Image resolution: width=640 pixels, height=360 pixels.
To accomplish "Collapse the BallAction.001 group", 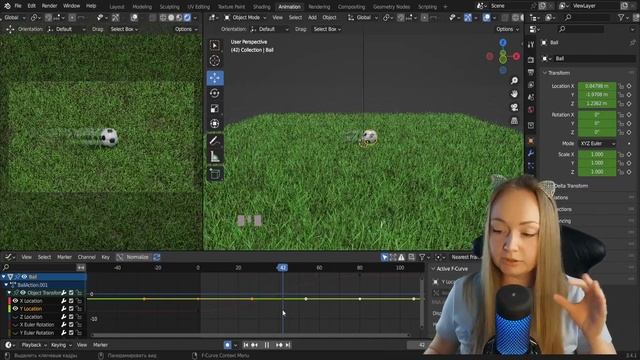I will (x=6, y=285).
